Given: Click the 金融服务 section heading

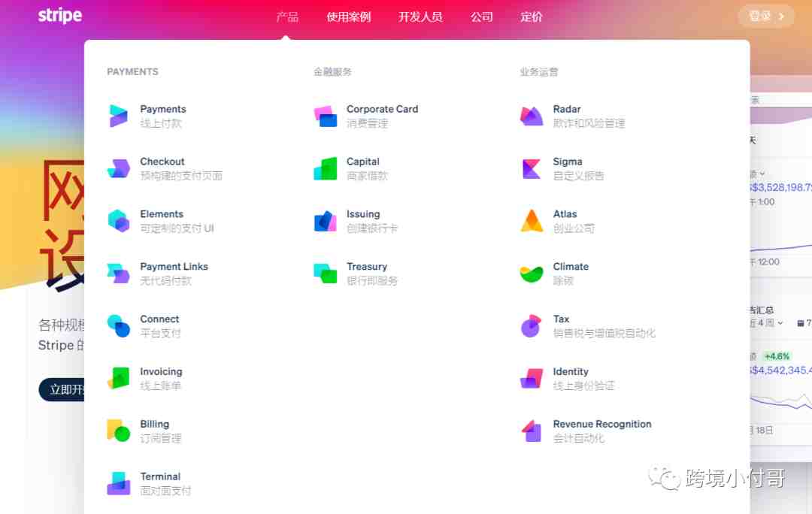Looking at the screenshot, I should coord(333,72).
